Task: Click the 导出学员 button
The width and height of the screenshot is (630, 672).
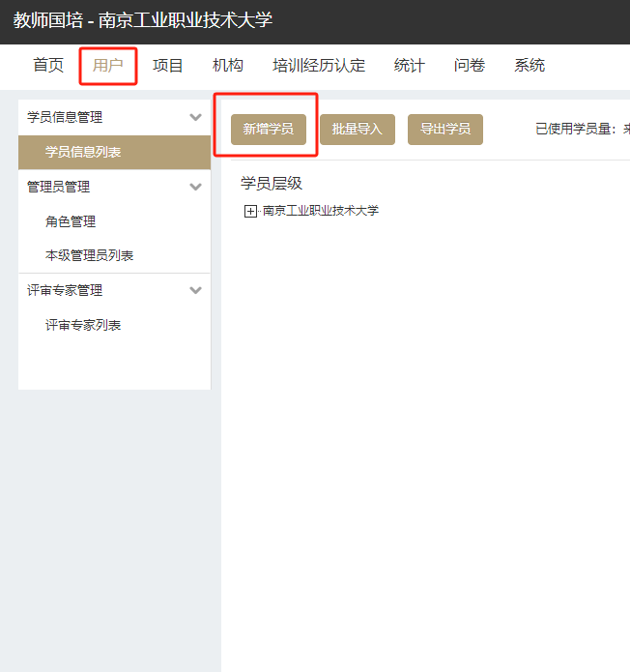Action: click(x=445, y=129)
